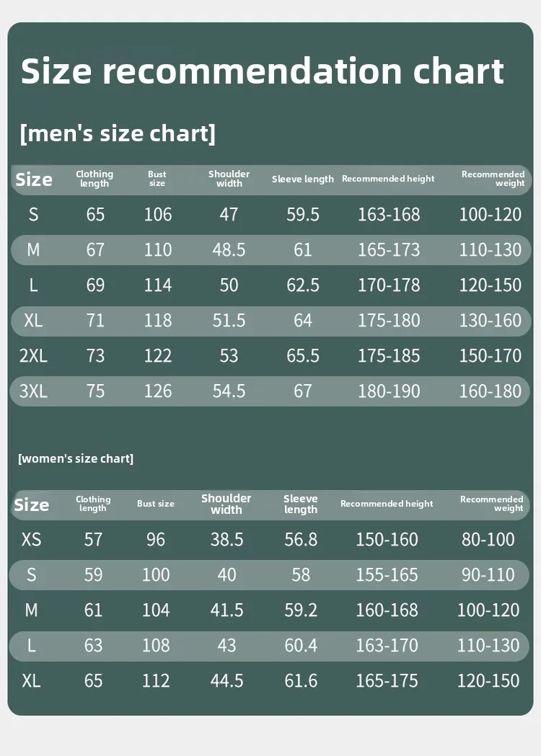Screen dimensions: 541x756
Task: Click men's L sleeve length 62.5
Action: [302, 285]
